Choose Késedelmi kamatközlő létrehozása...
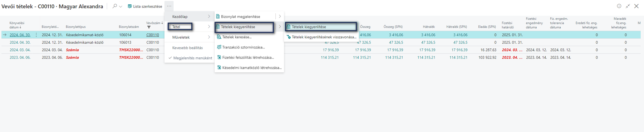644x132 pixels. point(252,67)
